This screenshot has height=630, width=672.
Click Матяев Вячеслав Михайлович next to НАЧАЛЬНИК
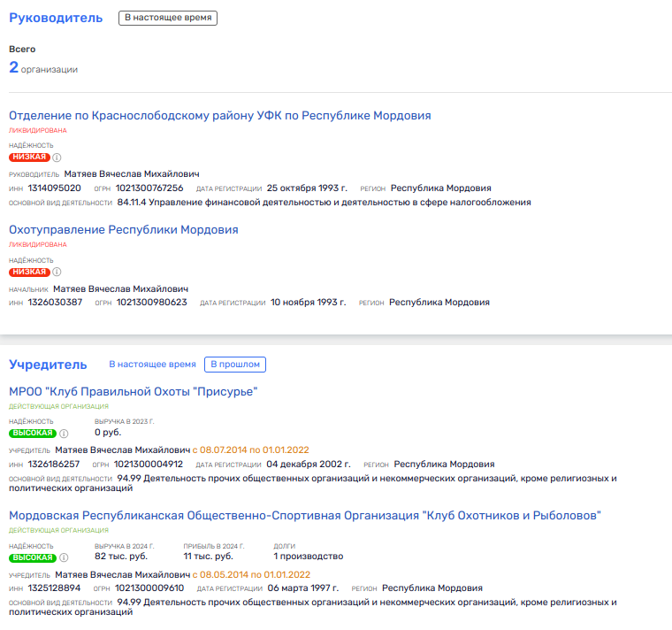click(x=120, y=288)
